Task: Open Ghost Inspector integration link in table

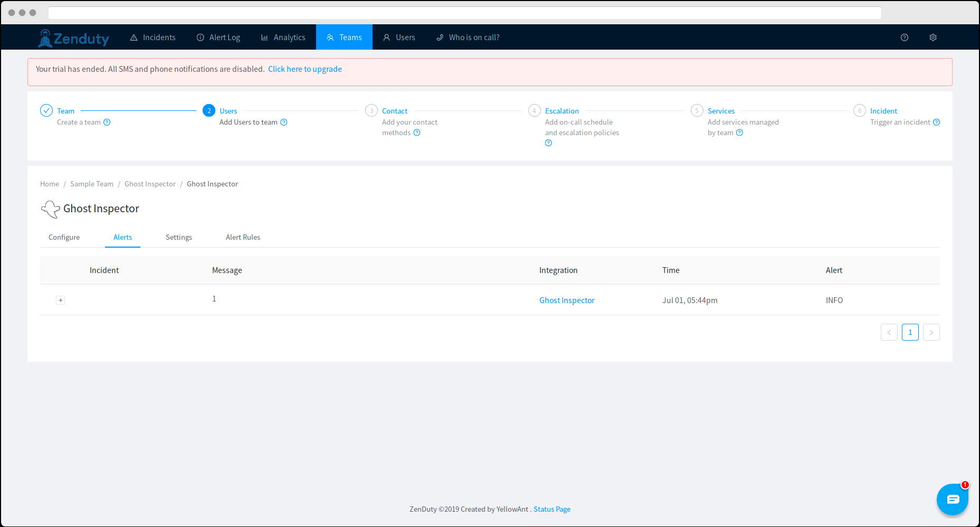Action: point(567,300)
